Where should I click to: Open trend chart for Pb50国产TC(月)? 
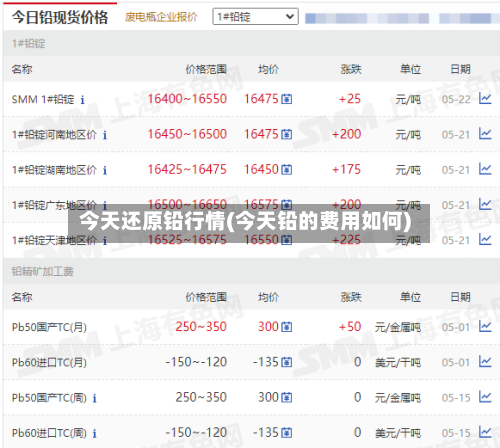click(485, 326)
